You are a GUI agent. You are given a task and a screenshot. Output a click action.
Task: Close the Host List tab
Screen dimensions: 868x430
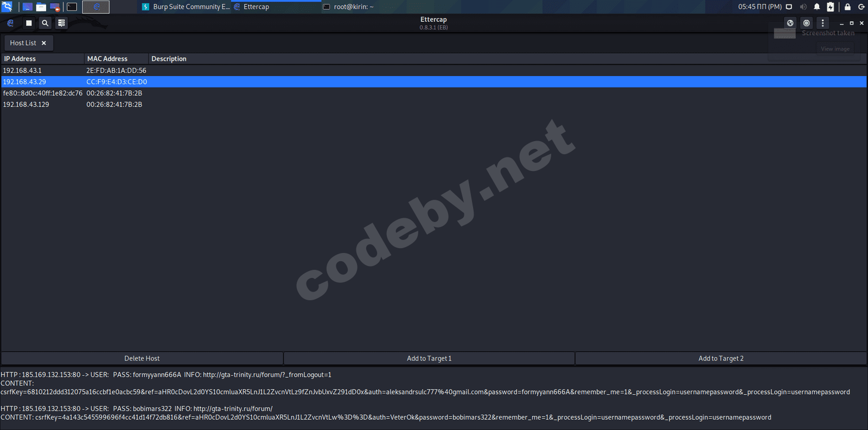coord(44,43)
